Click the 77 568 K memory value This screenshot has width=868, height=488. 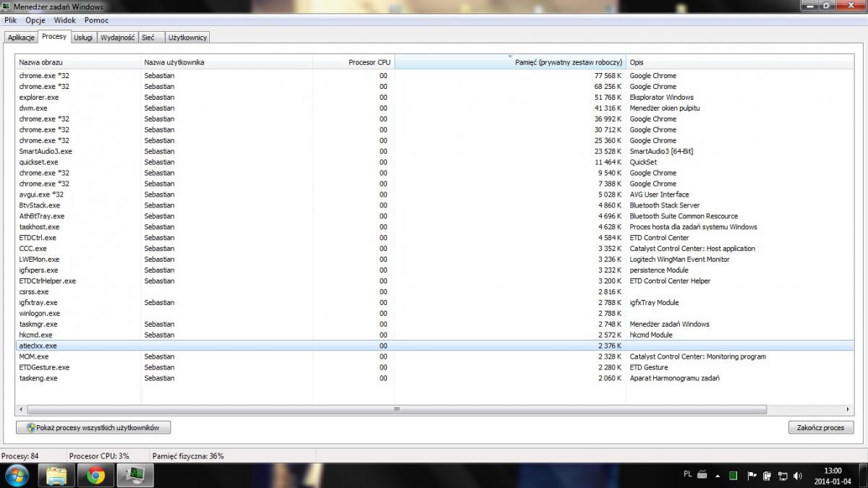[x=608, y=75]
